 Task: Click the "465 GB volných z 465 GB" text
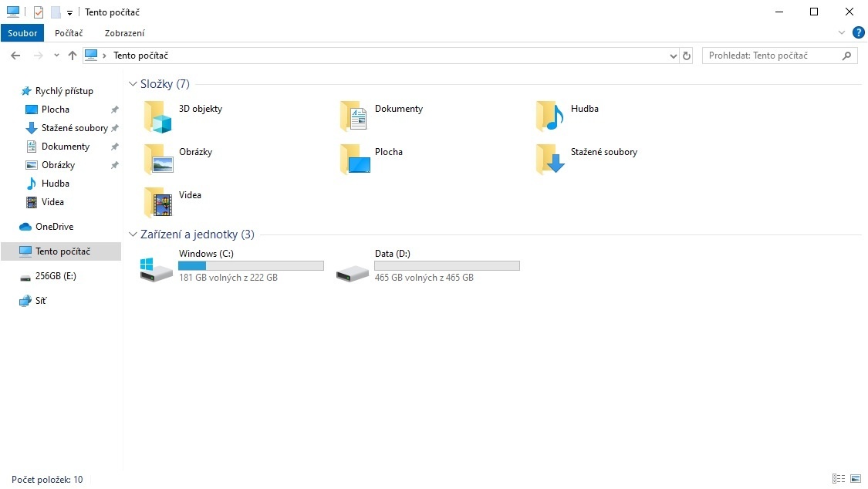424,277
